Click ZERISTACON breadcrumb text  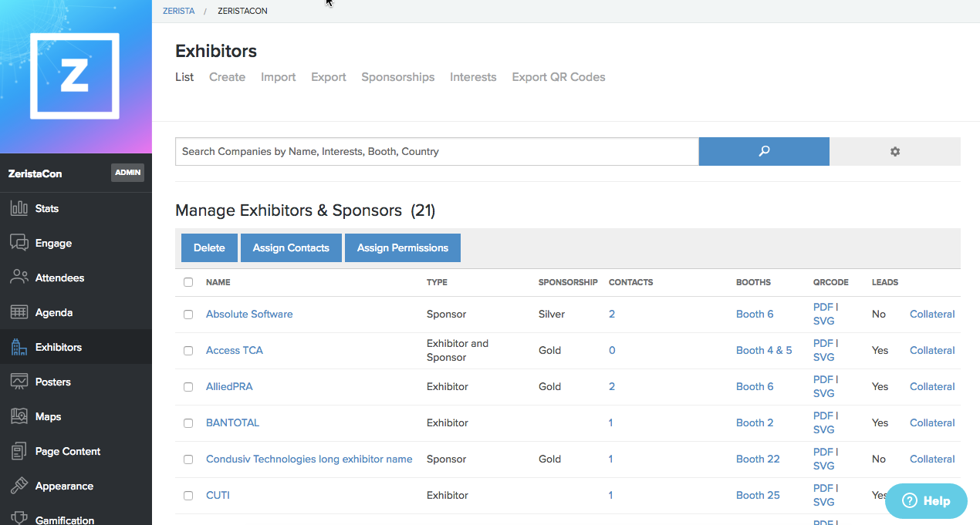click(x=242, y=11)
